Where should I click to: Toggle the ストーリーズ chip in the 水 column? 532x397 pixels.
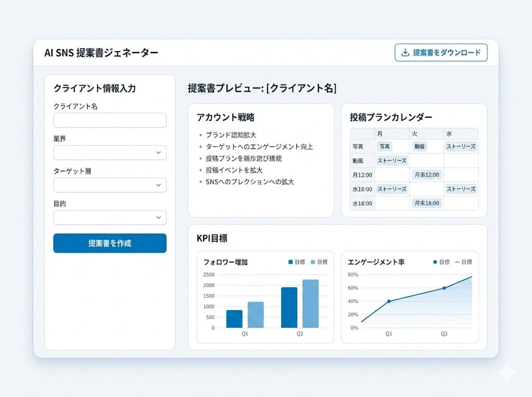pyautogui.click(x=460, y=146)
